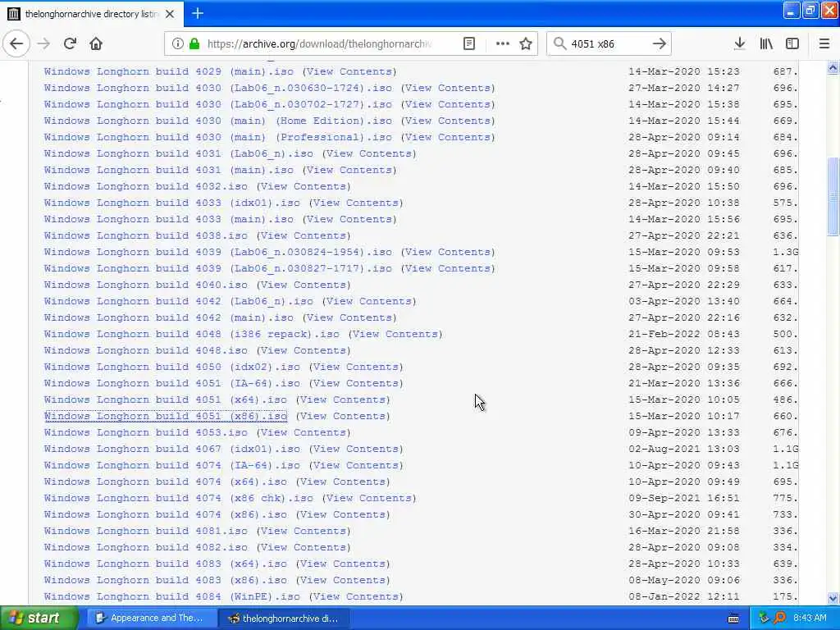Open the Windows Start menu
This screenshot has height=630, width=840.
[39, 618]
